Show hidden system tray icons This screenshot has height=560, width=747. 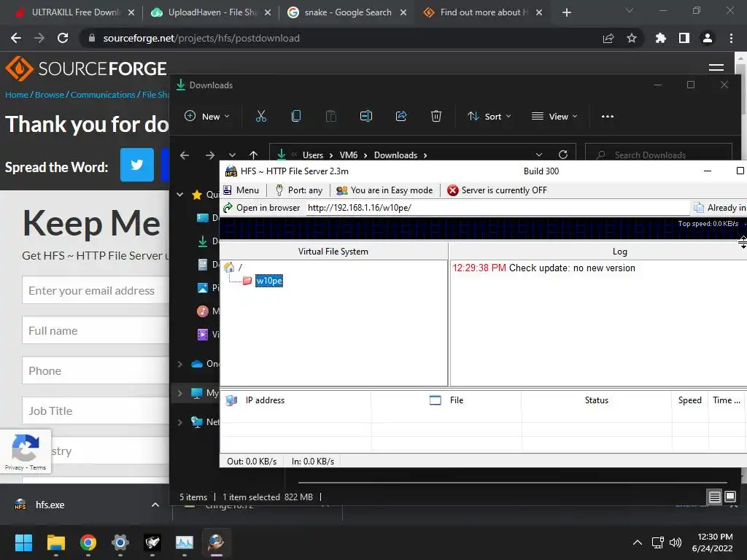[x=638, y=542]
